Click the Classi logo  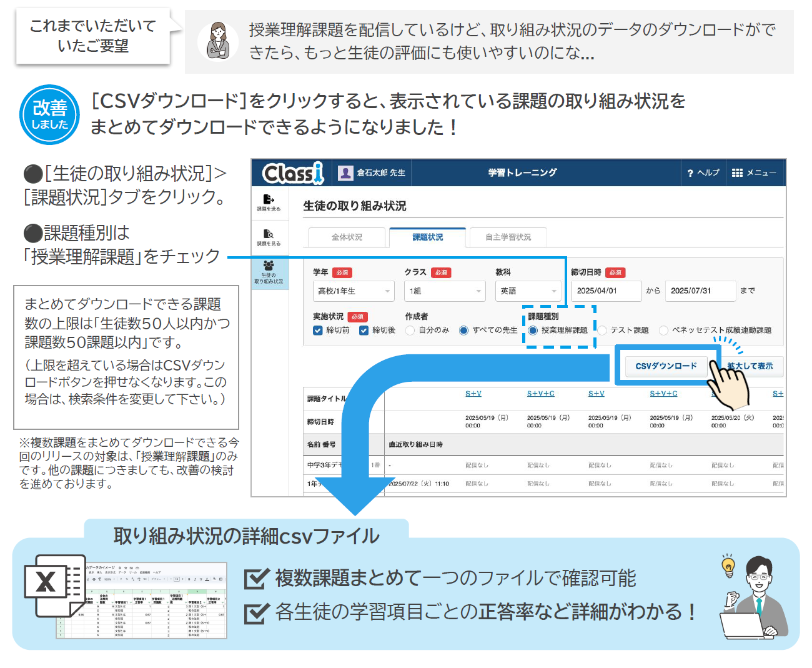pos(293,173)
